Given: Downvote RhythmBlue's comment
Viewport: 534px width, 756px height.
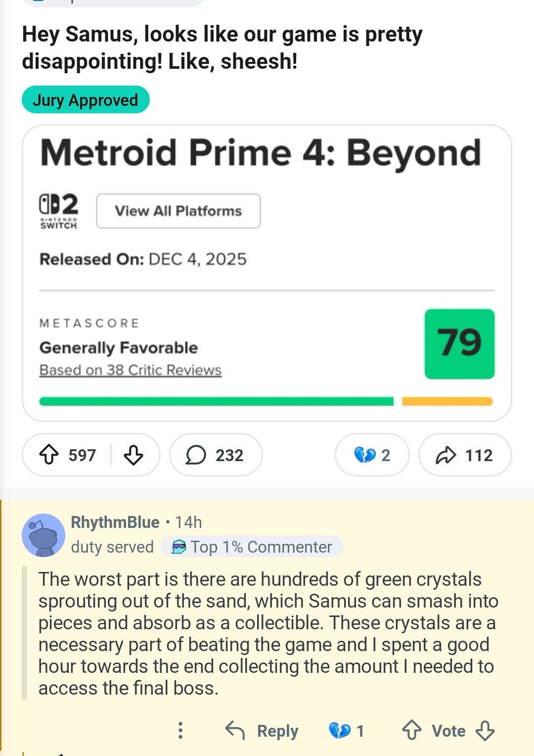Looking at the screenshot, I should (x=485, y=730).
